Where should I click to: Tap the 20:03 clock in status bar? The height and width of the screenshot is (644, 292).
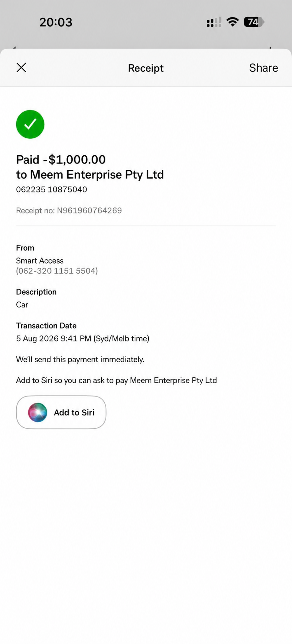(x=56, y=22)
